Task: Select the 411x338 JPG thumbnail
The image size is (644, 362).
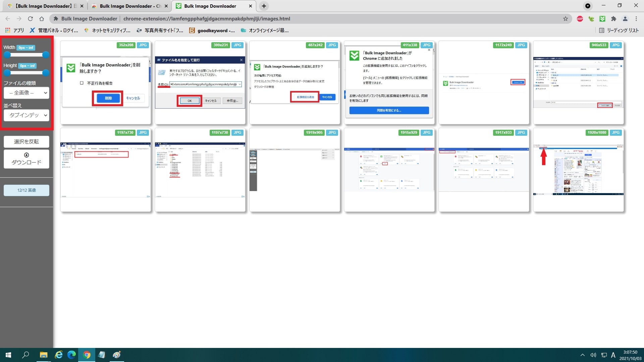Action: pos(389,82)
